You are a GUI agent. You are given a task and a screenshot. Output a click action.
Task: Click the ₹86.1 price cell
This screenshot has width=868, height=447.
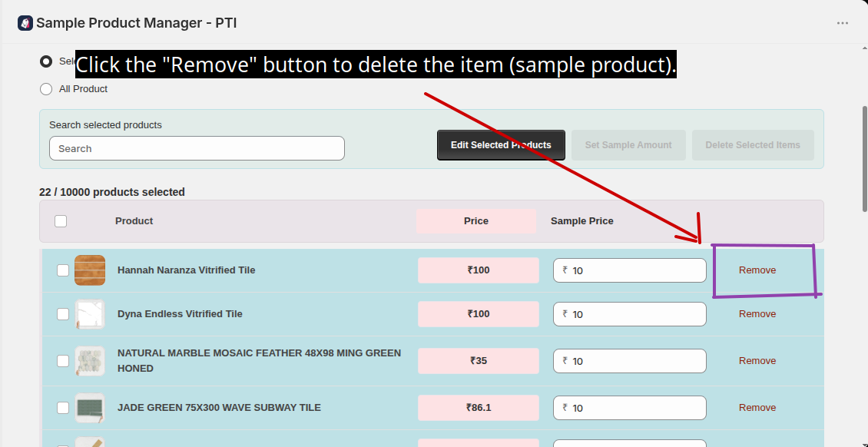point(479,409)
